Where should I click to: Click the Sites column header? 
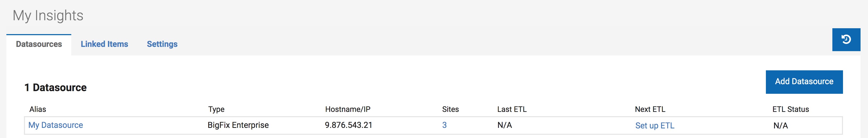[450, 109]
